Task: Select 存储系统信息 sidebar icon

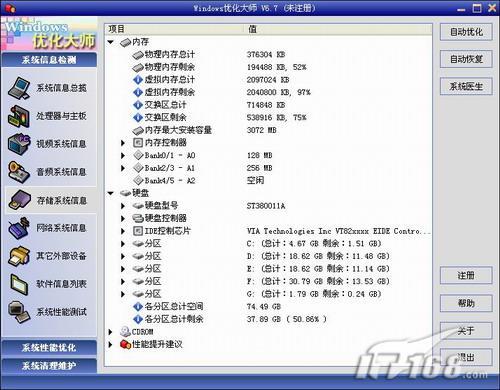Action: (19, 200)
